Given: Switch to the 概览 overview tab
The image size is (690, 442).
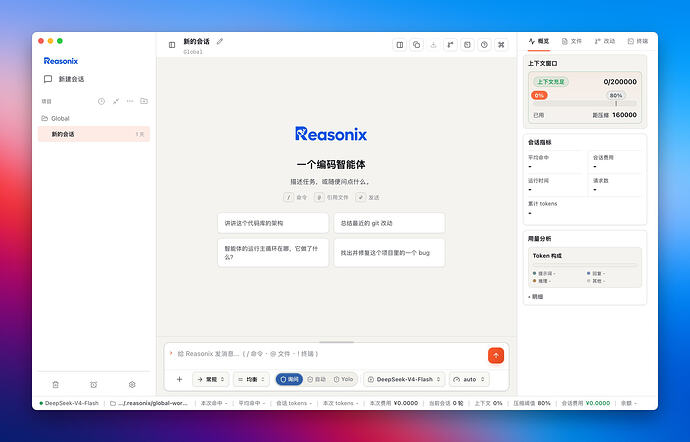Looking at the screenshot, I should click(539, 41).
